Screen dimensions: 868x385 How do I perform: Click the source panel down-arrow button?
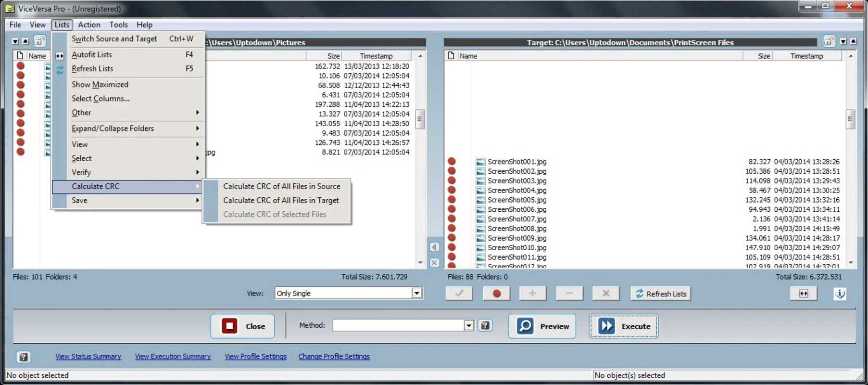15,41
